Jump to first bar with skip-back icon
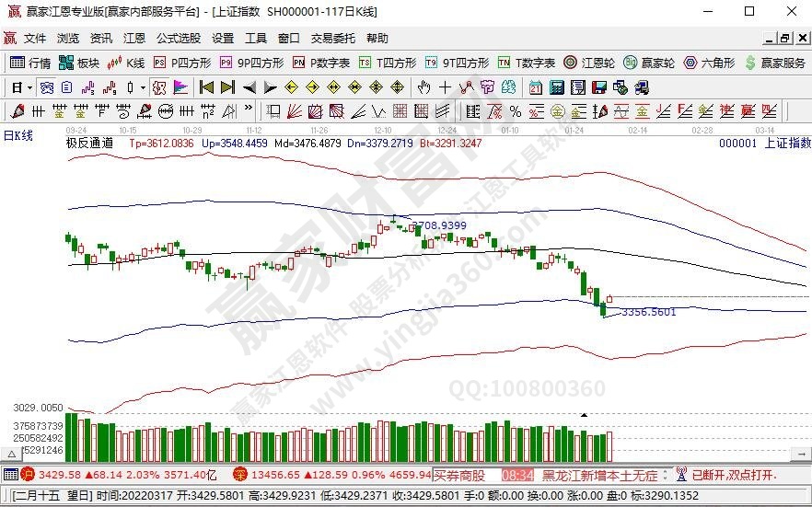This screenshot has width=812, height=507. click(x=206, y=87)
